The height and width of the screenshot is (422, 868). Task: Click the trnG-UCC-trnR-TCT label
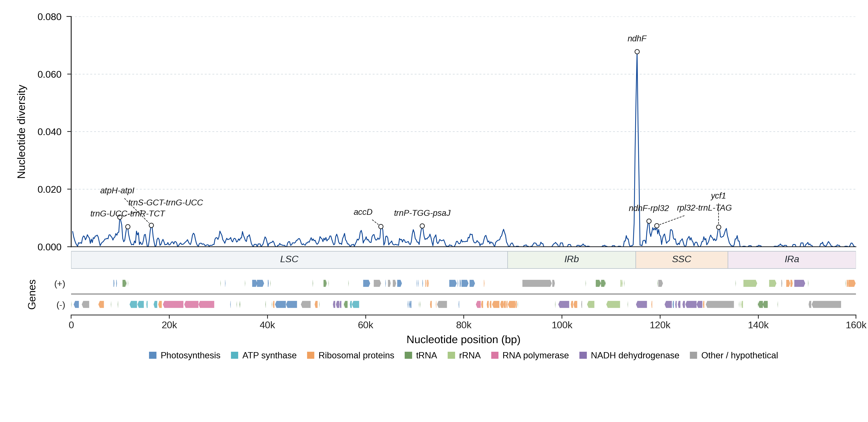tap(127, 214)
